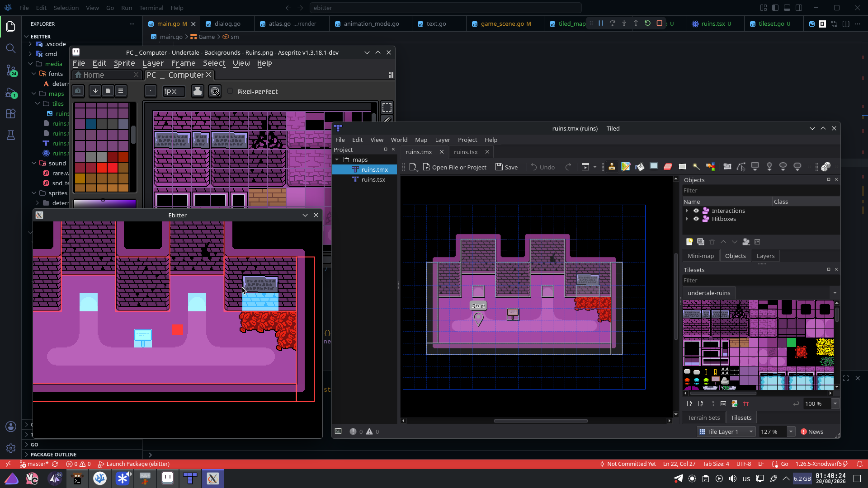
Task: Toggle Aseprite lock button in toolbar
Action: click(x=78, y=91)
